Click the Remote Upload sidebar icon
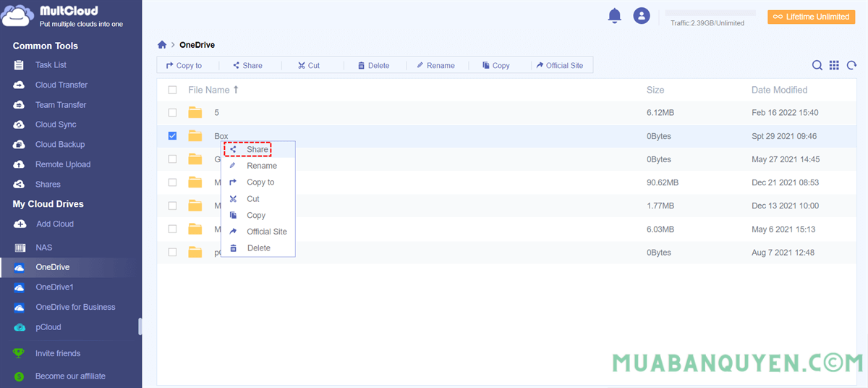Image resolution: width=868 pixels, height=388 pixels. (20, 164)
